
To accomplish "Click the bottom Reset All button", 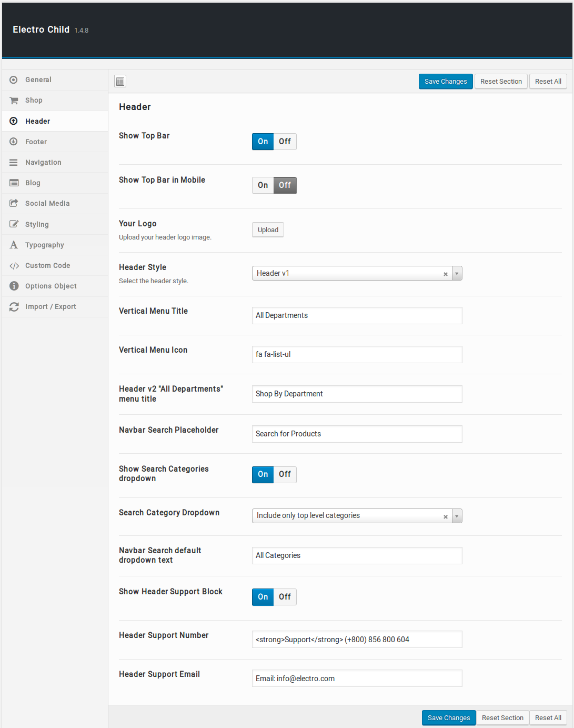I will point(548,718).
